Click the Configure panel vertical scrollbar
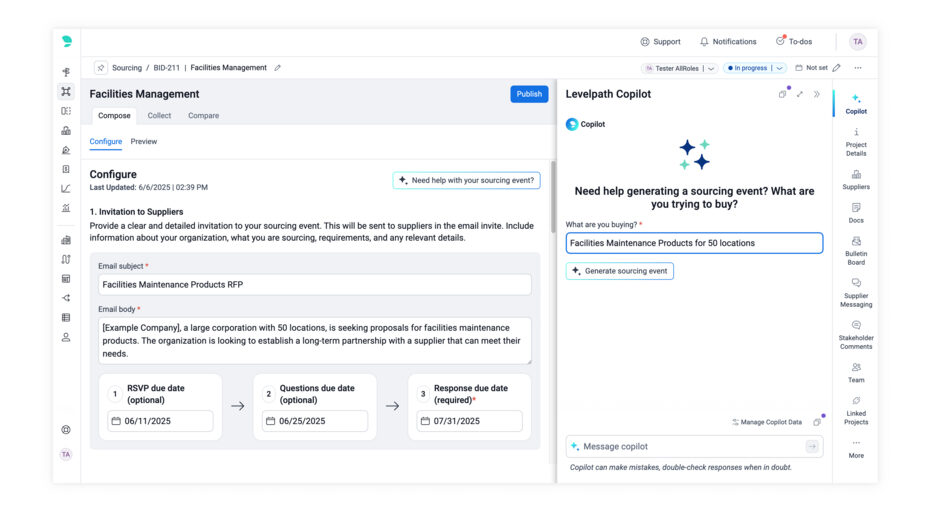This screenshot has width=930, height=512. [553, 198]
